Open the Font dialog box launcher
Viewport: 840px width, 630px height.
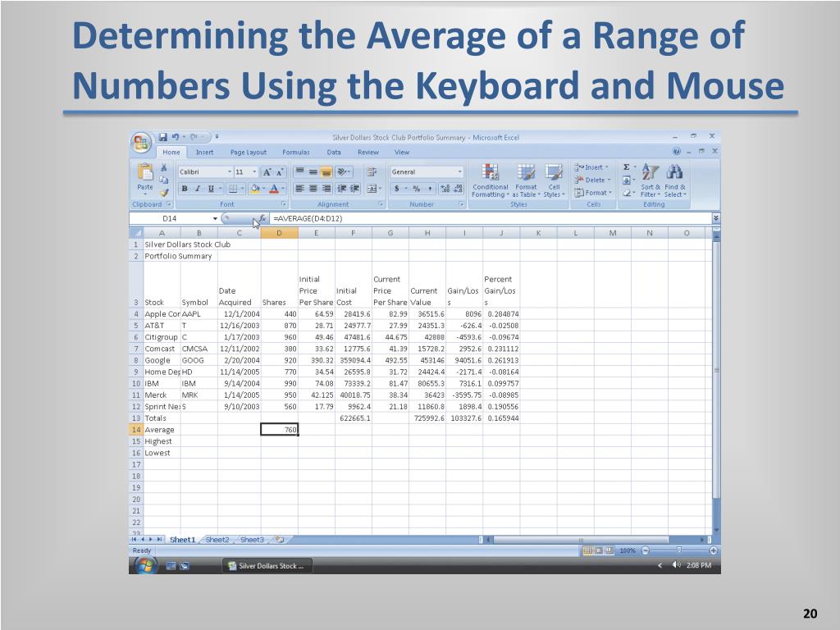(284, 204)
